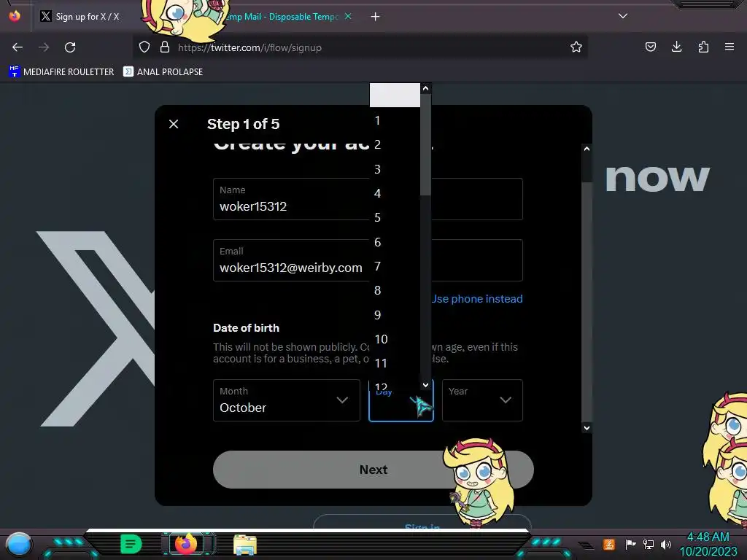The width and height of the screenshot is (747, 560).
Task: Select day 2 from list
Action: pyautogui.click(x=395, y=144)
